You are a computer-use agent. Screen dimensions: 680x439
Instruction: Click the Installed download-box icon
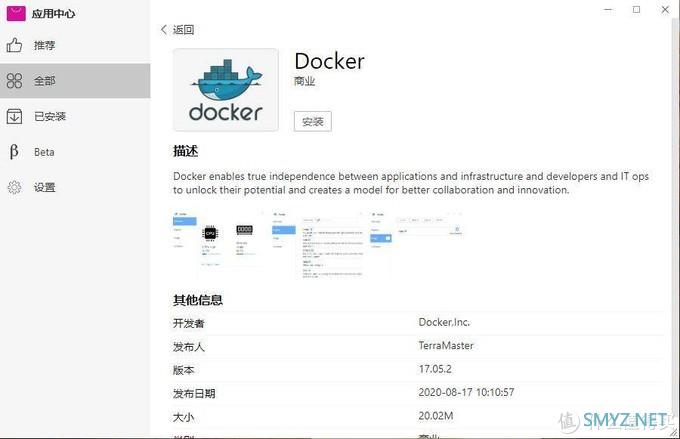(x=14, y=116)
